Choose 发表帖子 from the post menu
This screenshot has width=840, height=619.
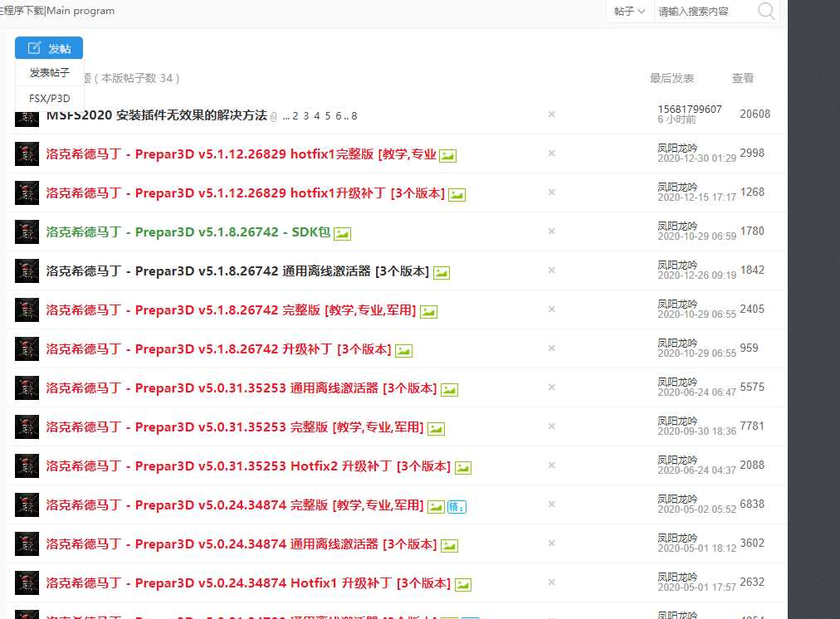49,72
